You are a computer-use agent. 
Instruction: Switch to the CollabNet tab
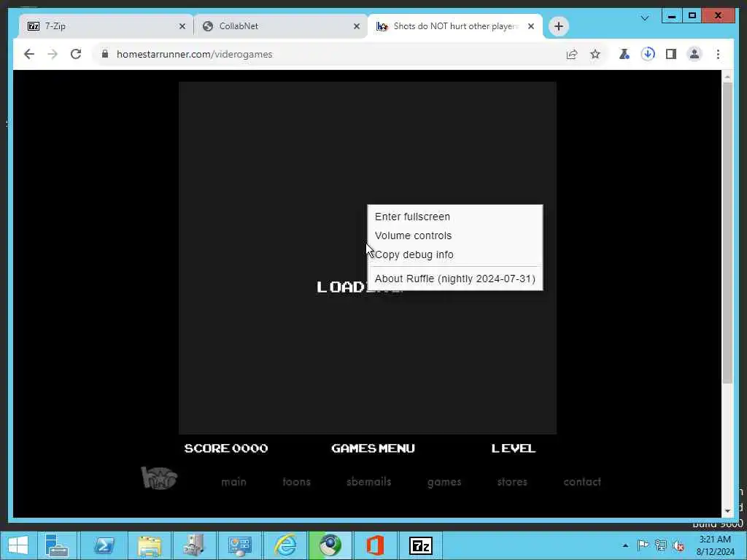pyautogui.click(x=281, y=26)
